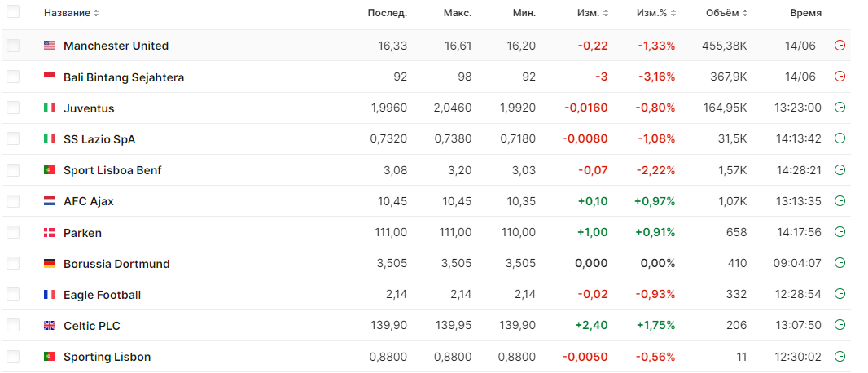Click the French flag beside Eagle Football
The height and width of the screenshot is (373, 868).
tap(50, 295)
